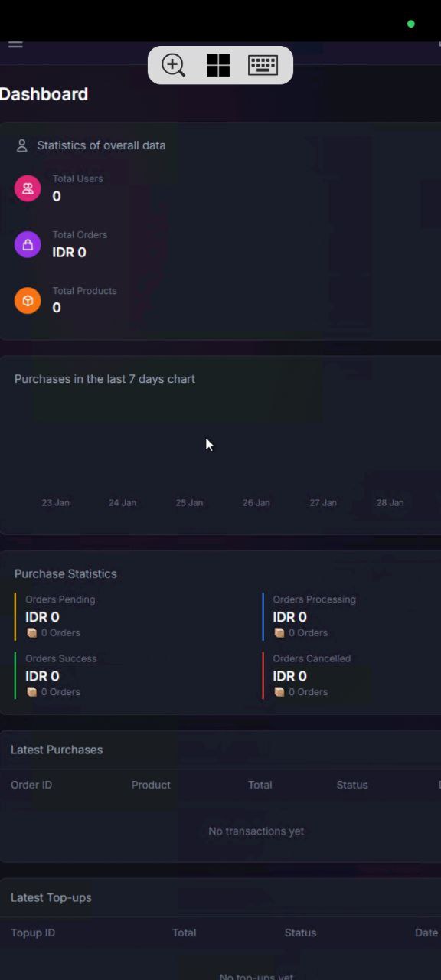Click the Latest Top-ups section heading

pyautogui.click(x=51, y=897)
